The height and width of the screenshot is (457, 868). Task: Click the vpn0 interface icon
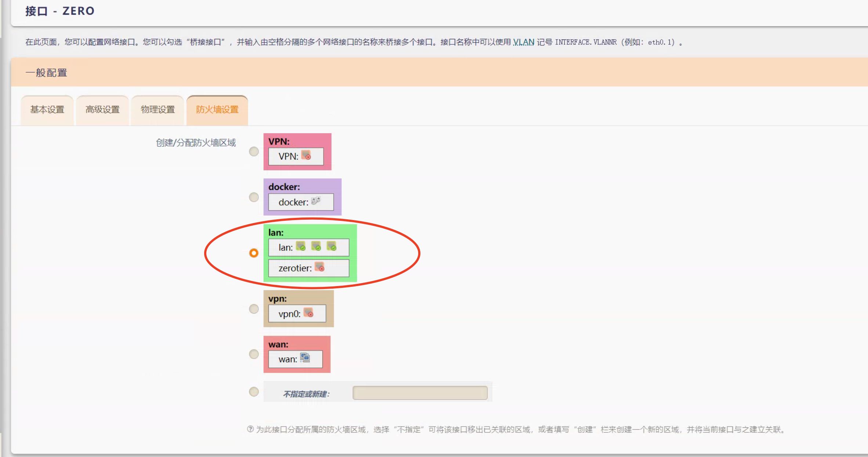click(308, 312)
